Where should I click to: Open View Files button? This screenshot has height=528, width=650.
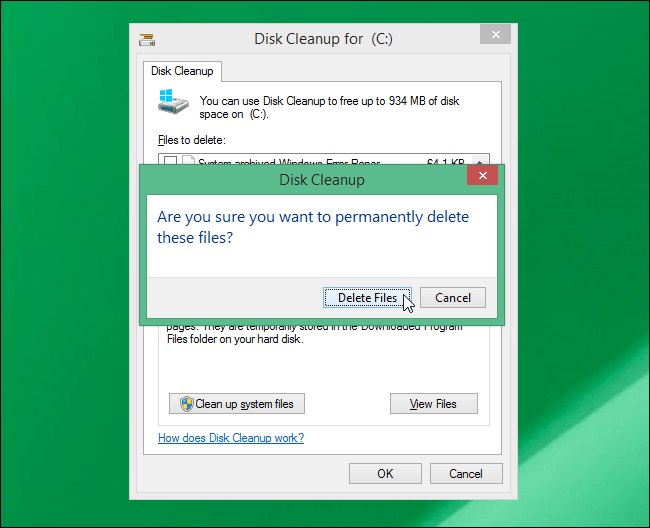(x=434, y=404)
